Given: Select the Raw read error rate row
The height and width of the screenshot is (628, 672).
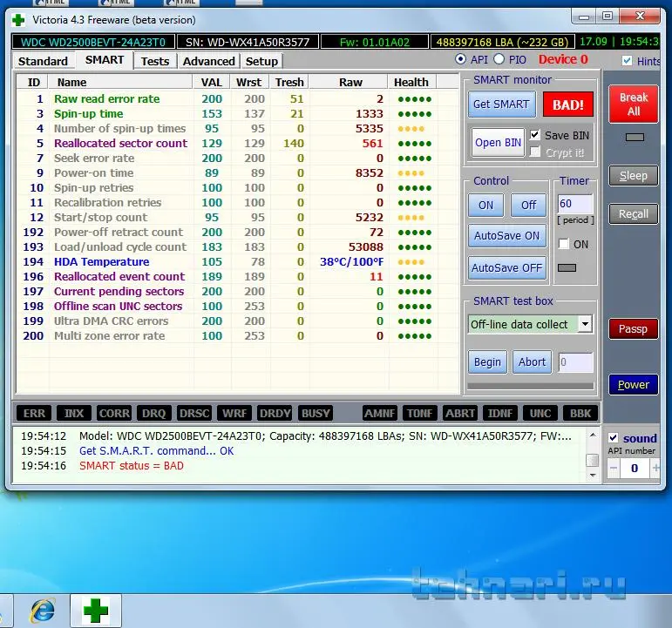Looking at the screenshot, I should 237,99.
